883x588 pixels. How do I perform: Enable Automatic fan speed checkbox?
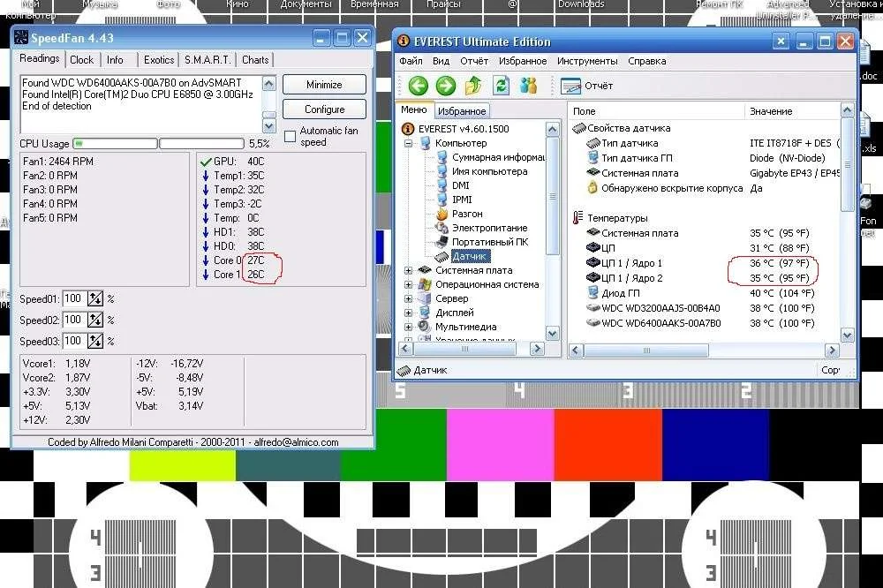tap(290, 136)
